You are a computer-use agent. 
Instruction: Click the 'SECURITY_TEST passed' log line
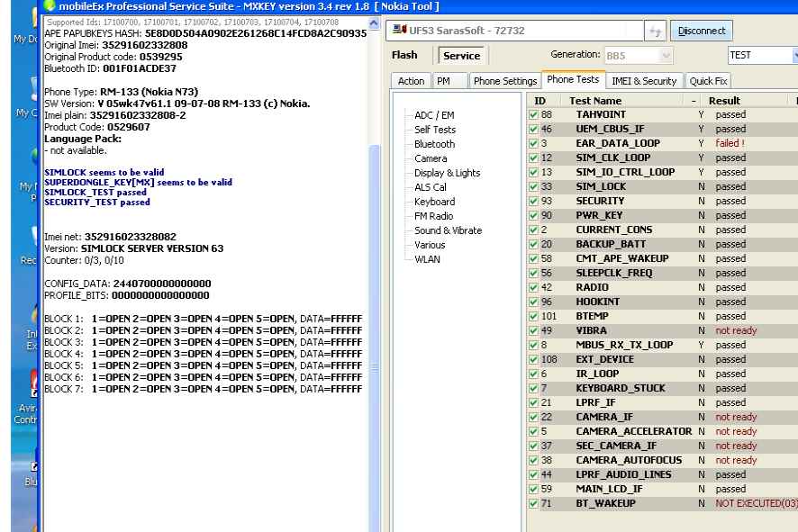point(96,202)
